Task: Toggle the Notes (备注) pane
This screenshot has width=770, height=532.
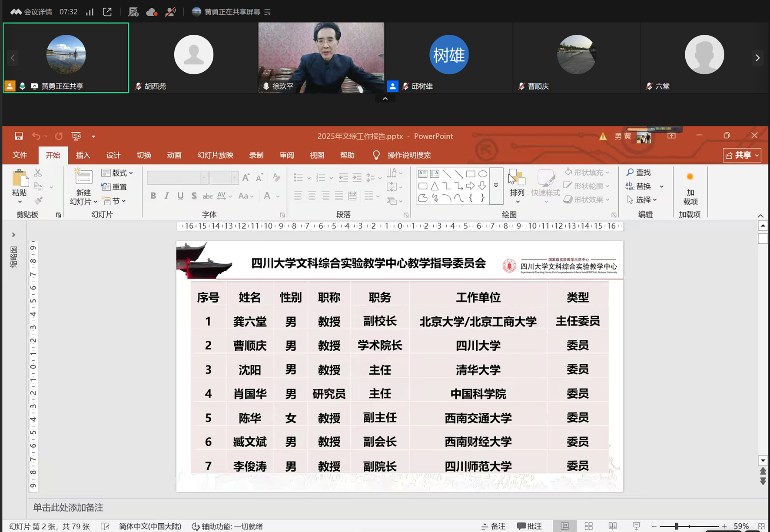Action: pos(494,526)
